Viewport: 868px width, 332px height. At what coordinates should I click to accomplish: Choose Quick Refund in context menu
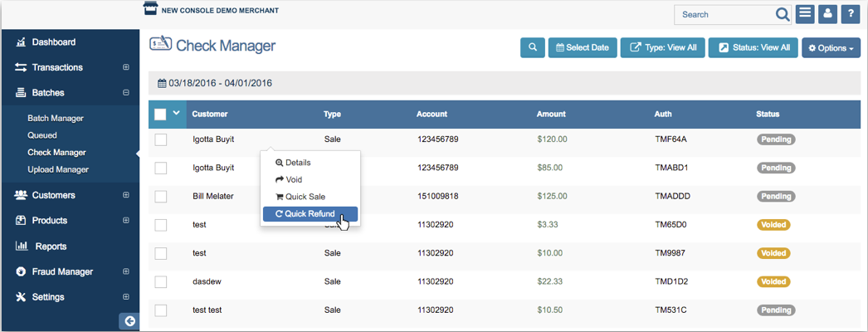point(310,214)
